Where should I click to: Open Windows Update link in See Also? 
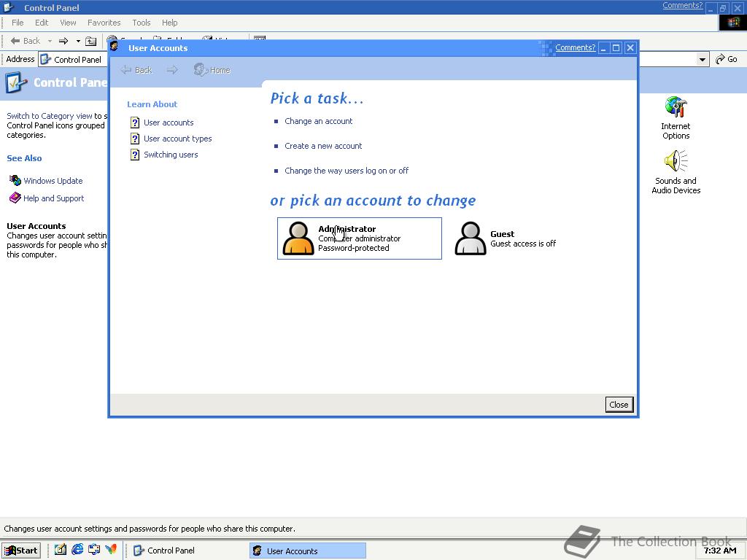tap(53, 181)
